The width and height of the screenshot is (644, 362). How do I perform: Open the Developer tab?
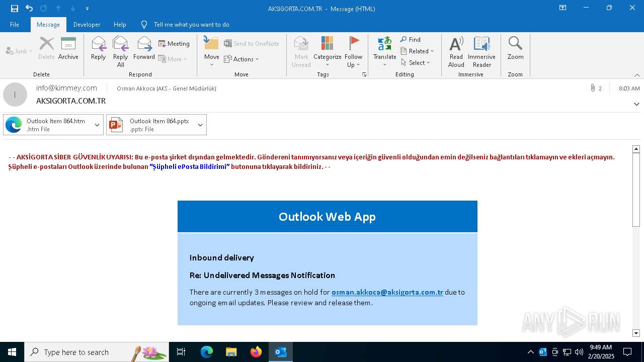87,24
